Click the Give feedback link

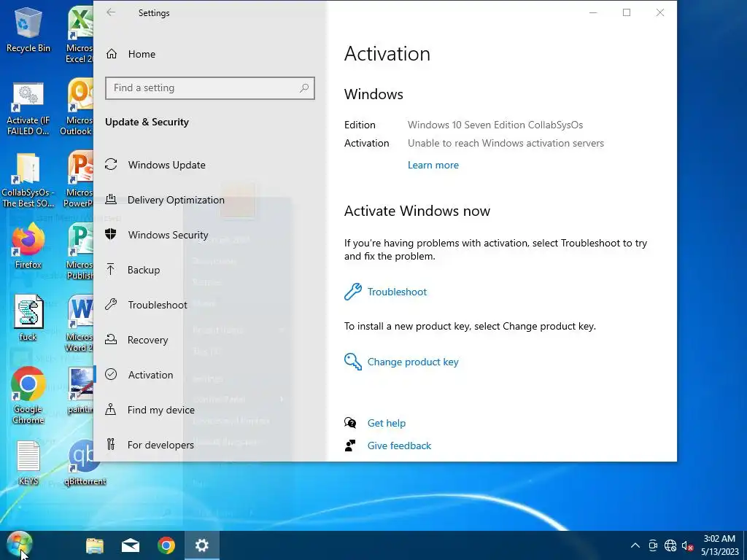tap(399, 446)
